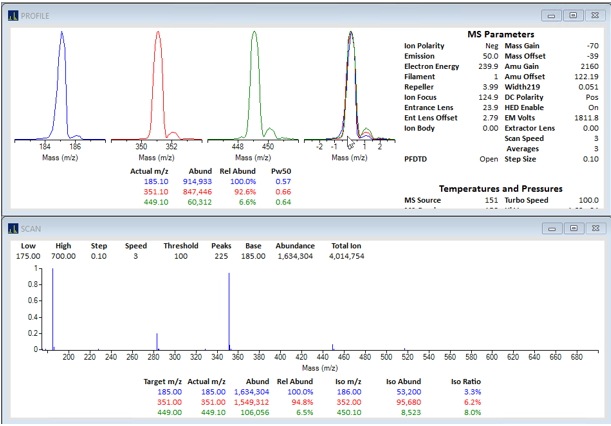The height and width of the screenshot is (426, 611).
Task: Click the green 449 m/z profile peak
Action: click(x=255, y=86)
